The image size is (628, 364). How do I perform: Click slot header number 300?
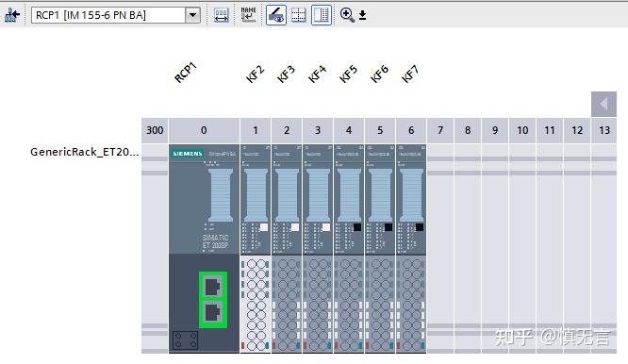(155, 130)
